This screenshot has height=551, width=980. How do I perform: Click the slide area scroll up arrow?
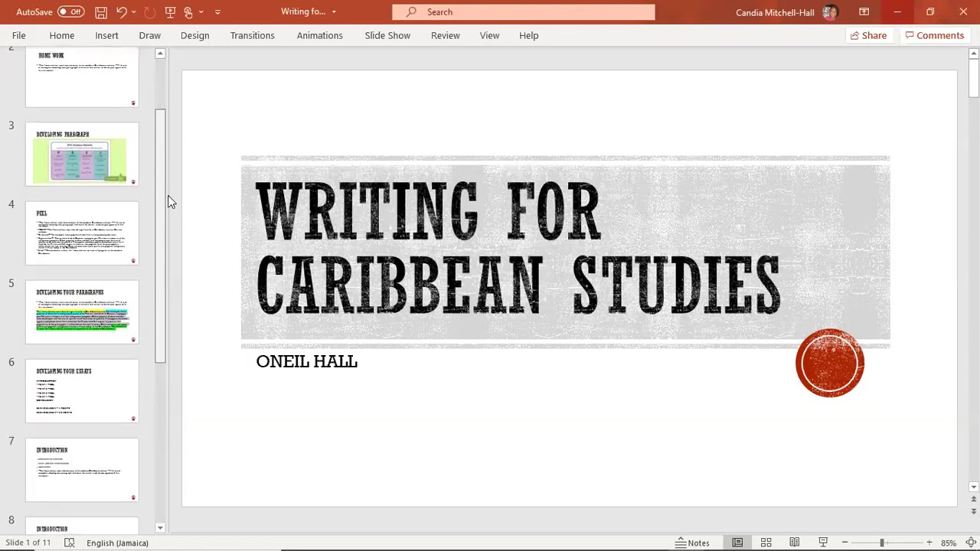click(974, 54)
